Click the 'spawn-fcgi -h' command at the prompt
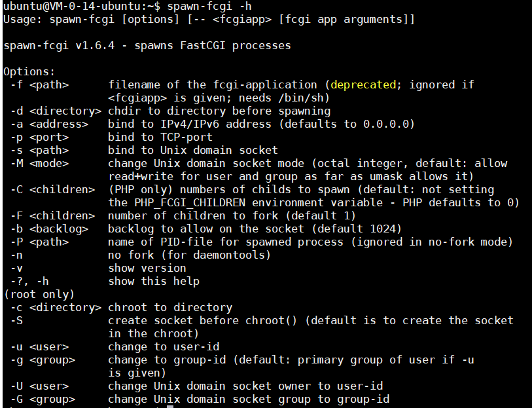 click(x=209, y=6)
